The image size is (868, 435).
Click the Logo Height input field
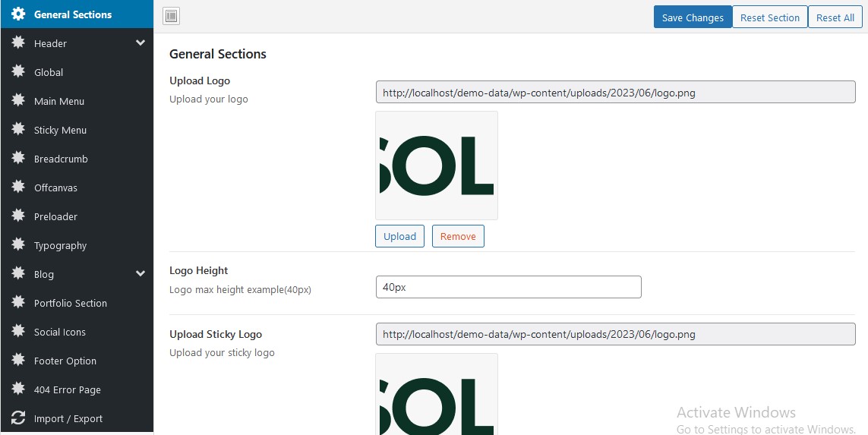pyautogui.click(x=508, y=287)
